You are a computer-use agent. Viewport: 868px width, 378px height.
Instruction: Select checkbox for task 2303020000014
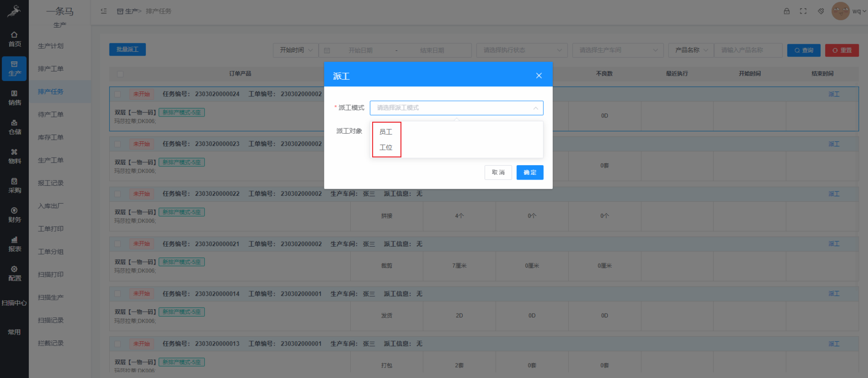point(118,294)
